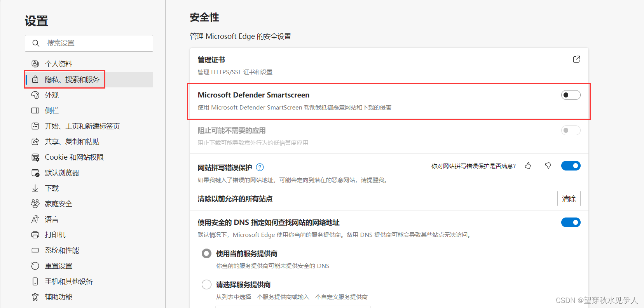This screenshot has width=644, height=308.
Task: Click the 你对网站拼写错误保护是否满意? text
Action: click(x=473, y=166)
